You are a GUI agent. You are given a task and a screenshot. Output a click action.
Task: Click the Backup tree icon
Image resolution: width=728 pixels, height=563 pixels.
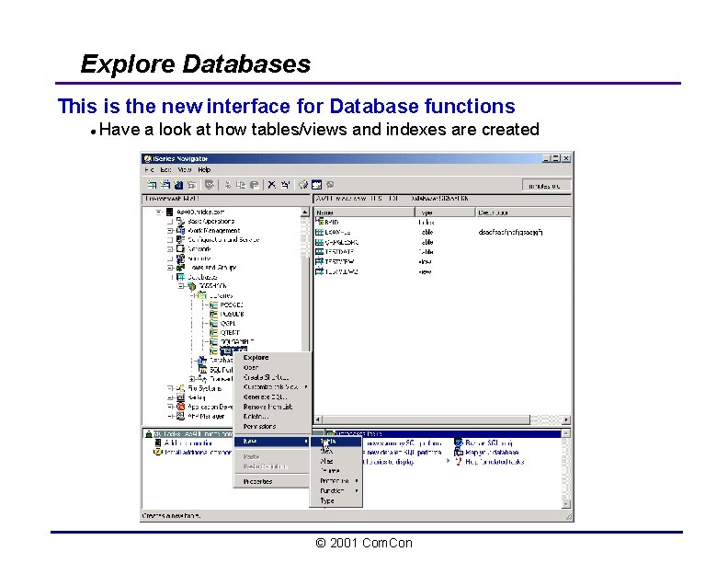(180, 397)
